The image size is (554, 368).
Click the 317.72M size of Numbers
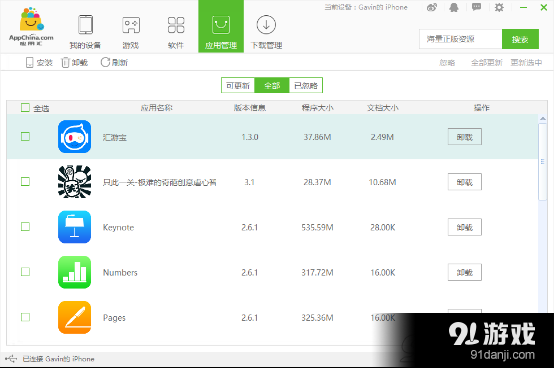coord(317,273)
